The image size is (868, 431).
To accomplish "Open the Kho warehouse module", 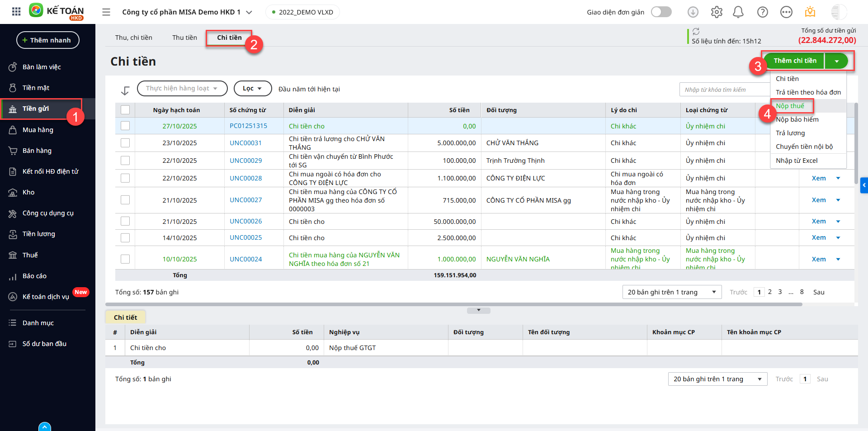I will click(28, 192).
